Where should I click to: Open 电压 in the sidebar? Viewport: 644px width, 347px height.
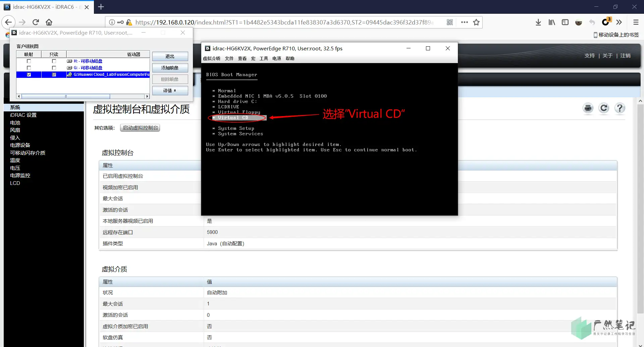15,168
